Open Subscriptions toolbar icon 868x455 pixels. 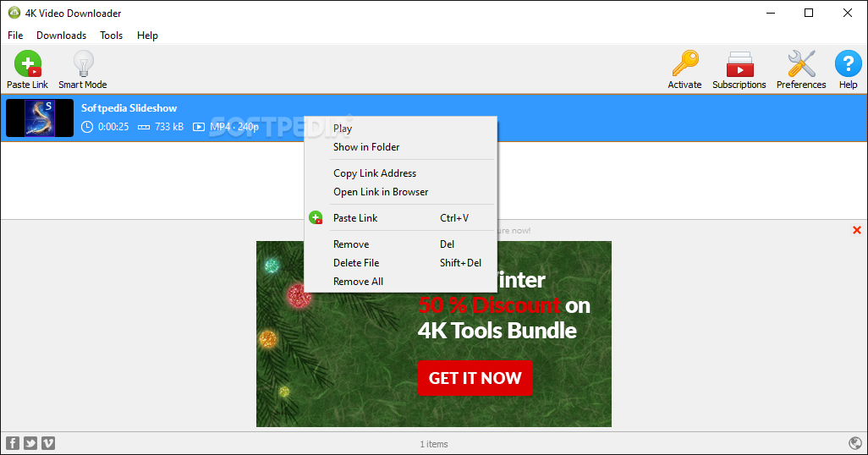coord(739,63)
